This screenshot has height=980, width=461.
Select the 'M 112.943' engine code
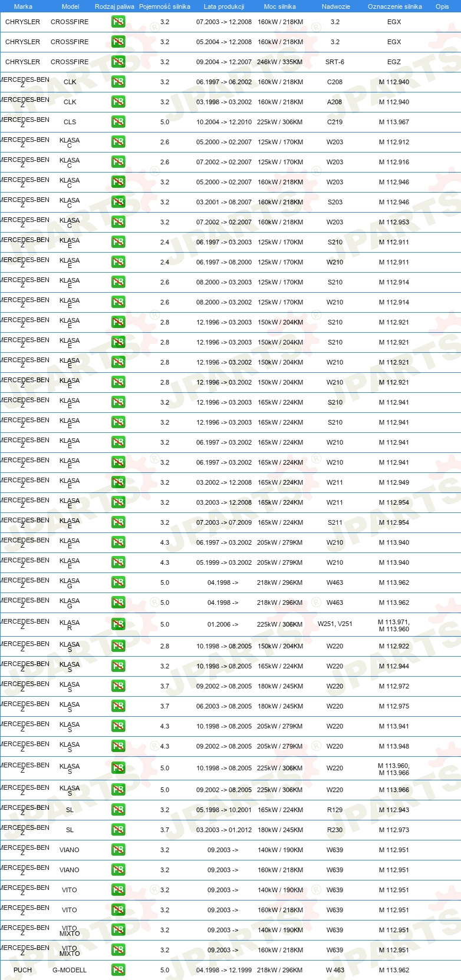click(394, 810)
